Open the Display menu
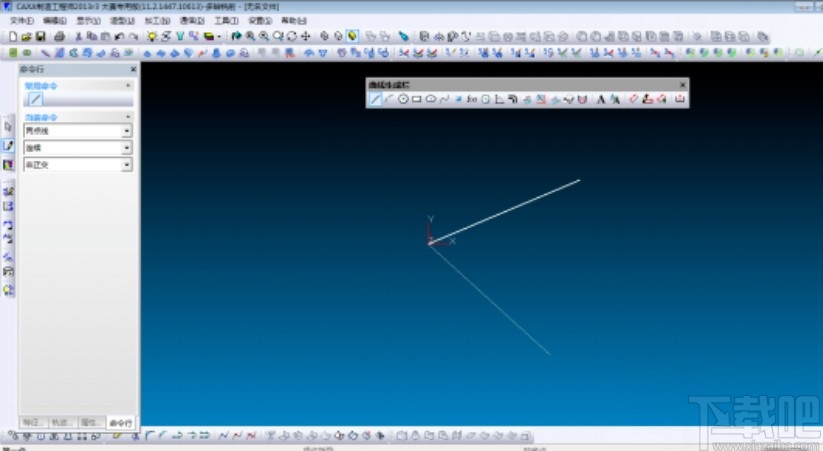Viewport: 823px width, 451px height. pos(88,20)
